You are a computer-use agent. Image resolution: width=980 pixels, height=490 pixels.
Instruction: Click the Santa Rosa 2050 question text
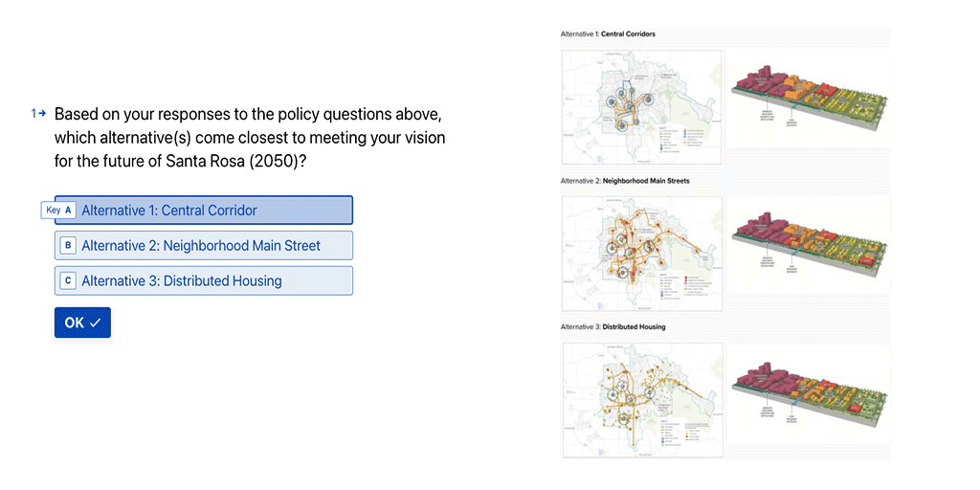tap(250, 138)
